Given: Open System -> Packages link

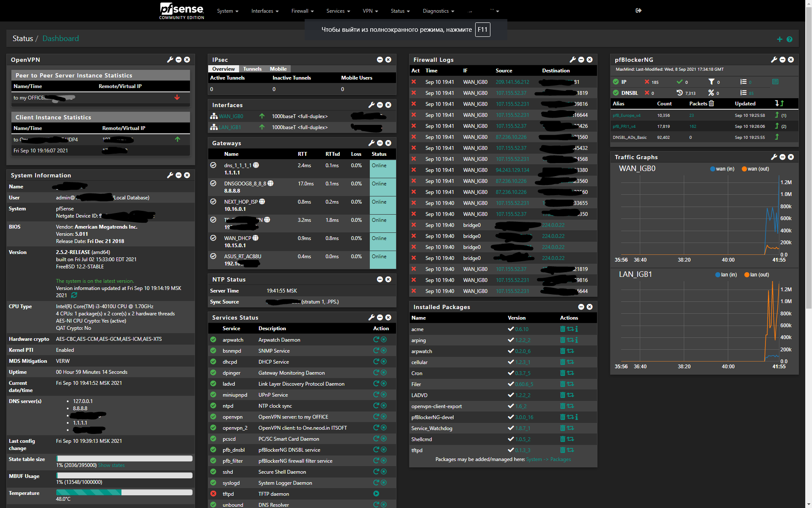Looking at the screenshot, I should (548, 459).
